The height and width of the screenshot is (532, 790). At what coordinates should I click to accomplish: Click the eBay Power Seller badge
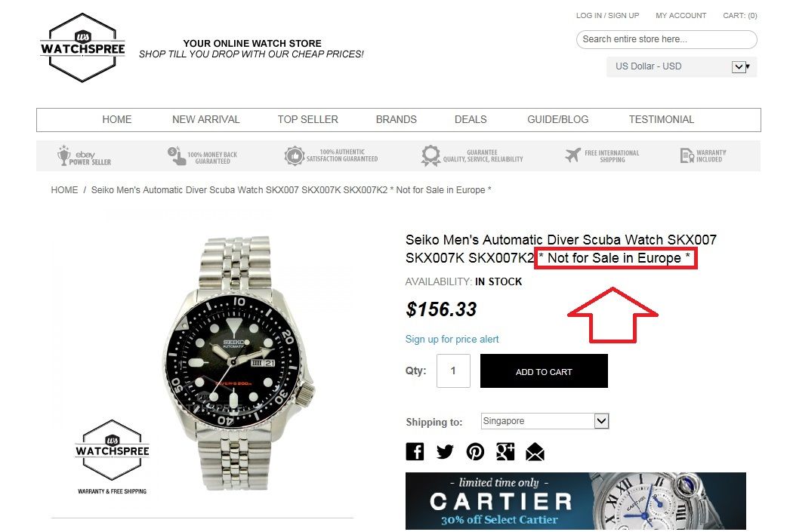[84, 156]
